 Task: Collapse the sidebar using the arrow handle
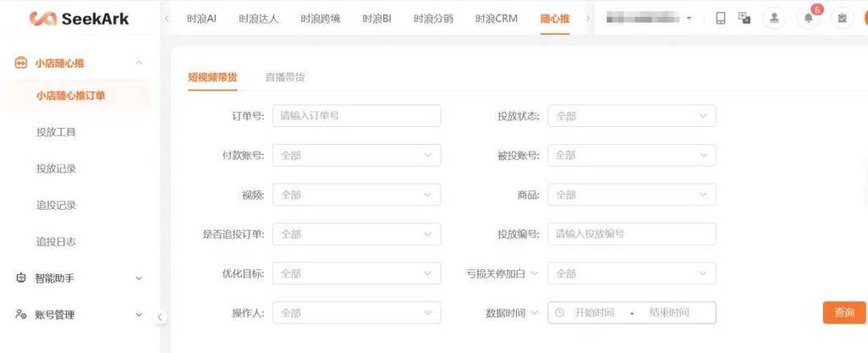(160, 317)
